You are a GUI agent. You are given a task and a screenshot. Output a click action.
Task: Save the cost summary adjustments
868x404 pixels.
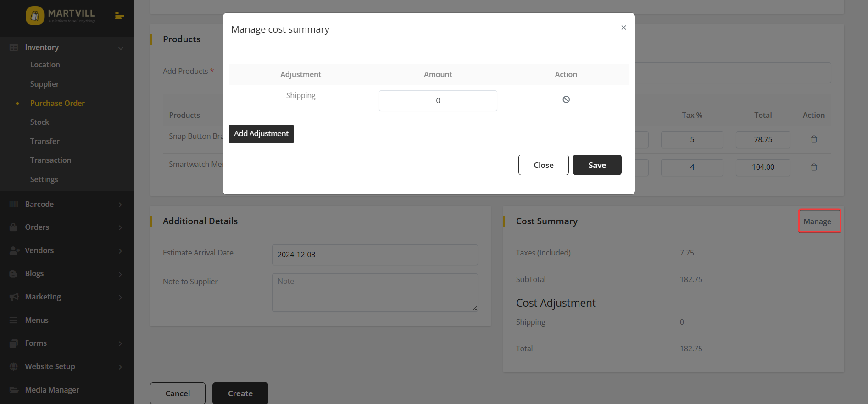(597, 165)
